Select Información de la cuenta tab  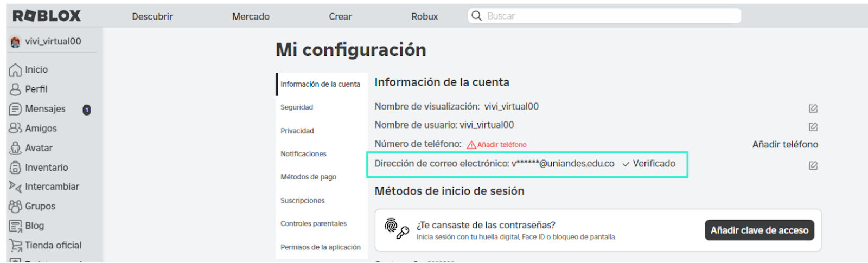click(x=321, y=84)
